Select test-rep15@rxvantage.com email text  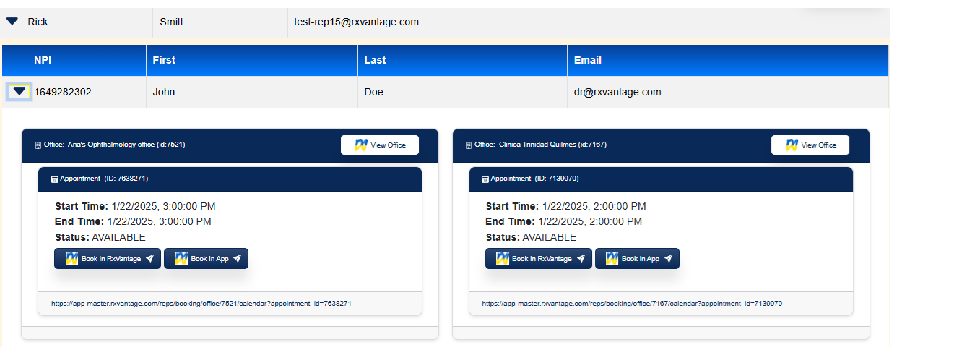[x=356, y=22]
